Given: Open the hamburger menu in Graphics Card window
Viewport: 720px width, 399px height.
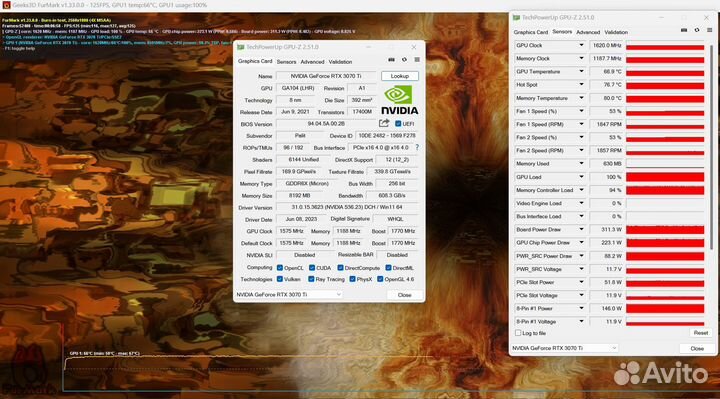Looking at the screenshot, I should pos(417,60).
